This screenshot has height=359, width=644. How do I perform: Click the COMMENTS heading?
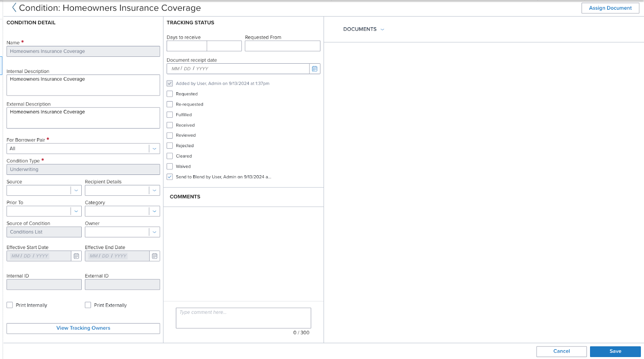tap(185, 197)
